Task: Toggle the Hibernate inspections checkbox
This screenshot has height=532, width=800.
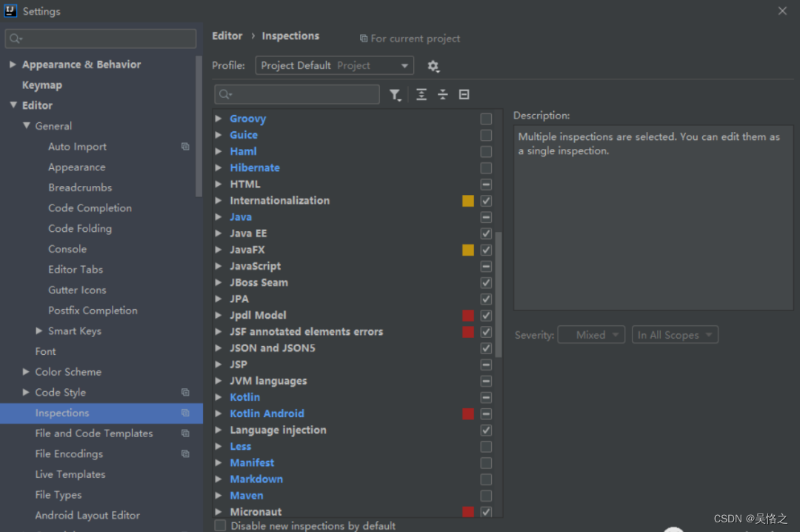Action: 486,168
